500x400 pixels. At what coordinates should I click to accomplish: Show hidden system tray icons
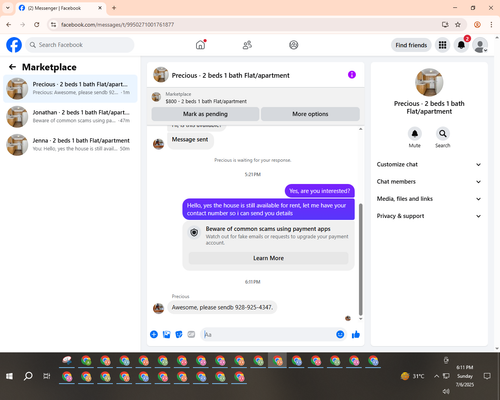point(436,376)
